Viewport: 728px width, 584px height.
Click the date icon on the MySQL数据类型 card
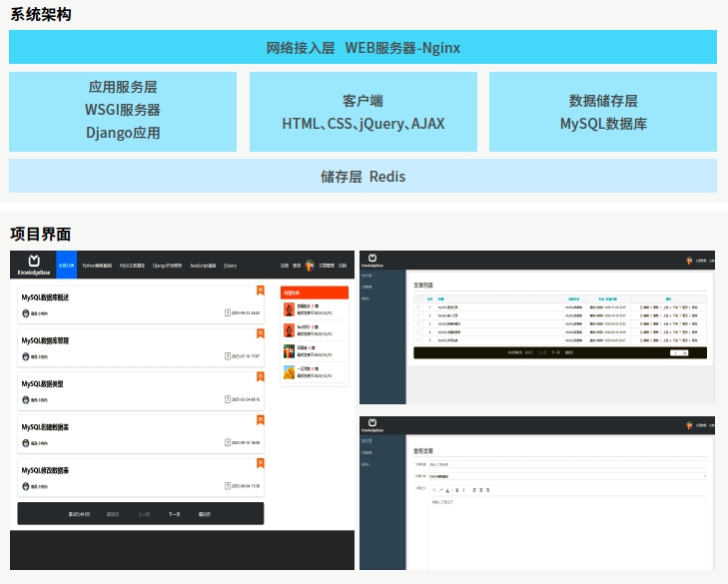(x=228, y=399)
